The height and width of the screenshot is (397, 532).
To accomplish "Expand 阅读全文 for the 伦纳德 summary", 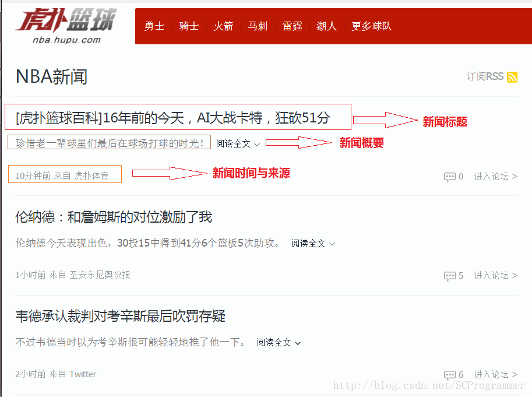I will [313, 243].
